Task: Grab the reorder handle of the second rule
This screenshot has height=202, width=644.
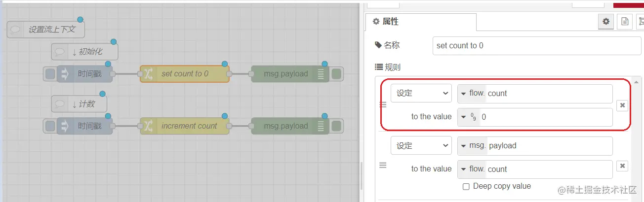Action: pos(383,166)
